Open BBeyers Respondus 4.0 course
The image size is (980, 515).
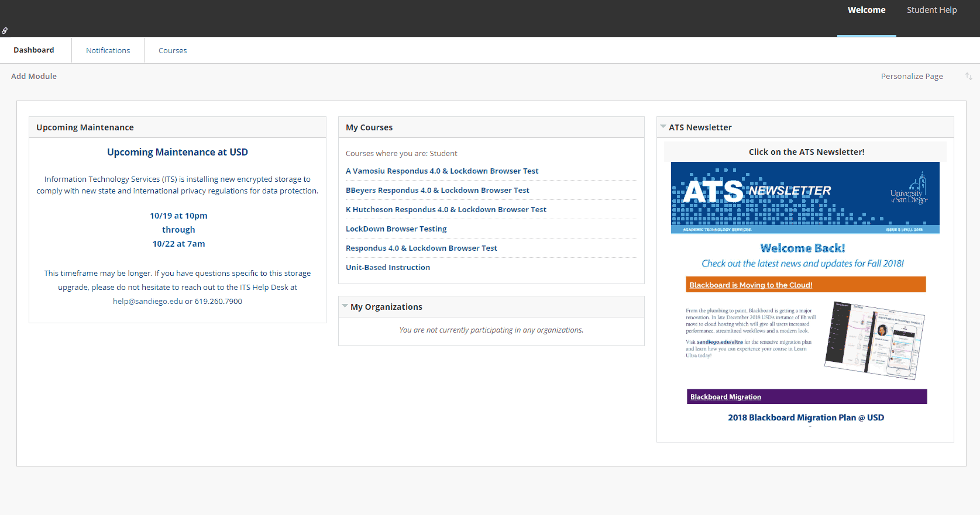click(x=437, y=190)
